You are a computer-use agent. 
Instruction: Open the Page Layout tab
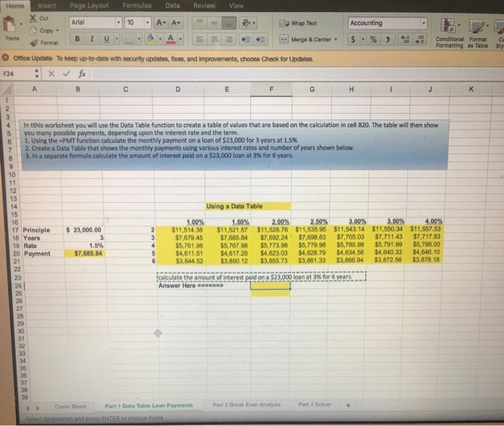point(89,6)
